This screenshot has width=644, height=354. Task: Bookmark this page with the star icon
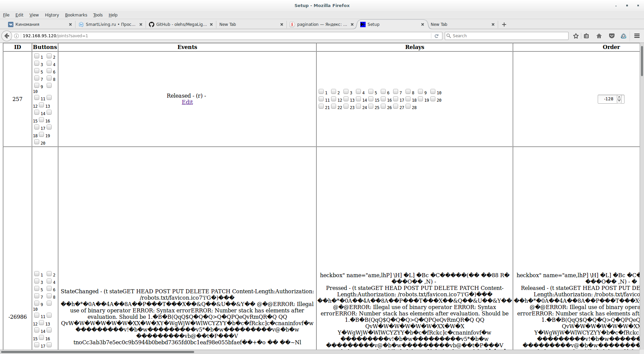(x=576, y=36)
